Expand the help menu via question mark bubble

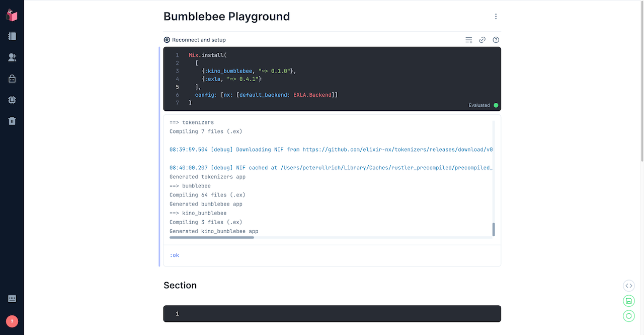pos(12,321)
